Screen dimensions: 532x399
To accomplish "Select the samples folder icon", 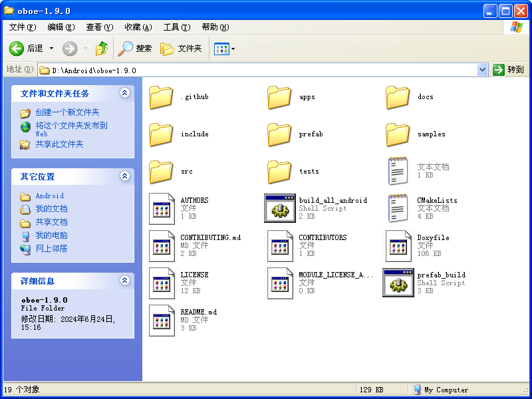I will pyautogui.click(x=398, y=134).
